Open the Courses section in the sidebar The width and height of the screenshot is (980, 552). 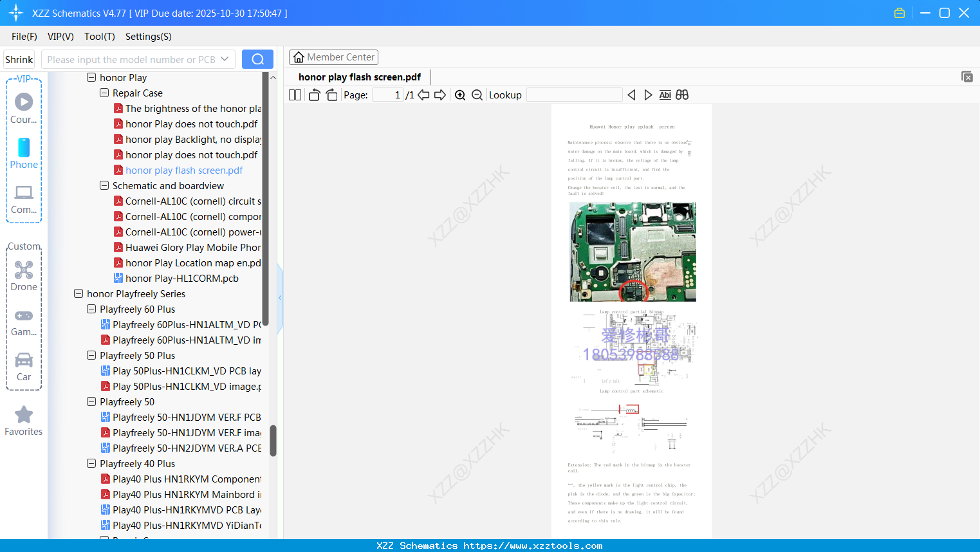pyautogui.click(x=24, y=108)
